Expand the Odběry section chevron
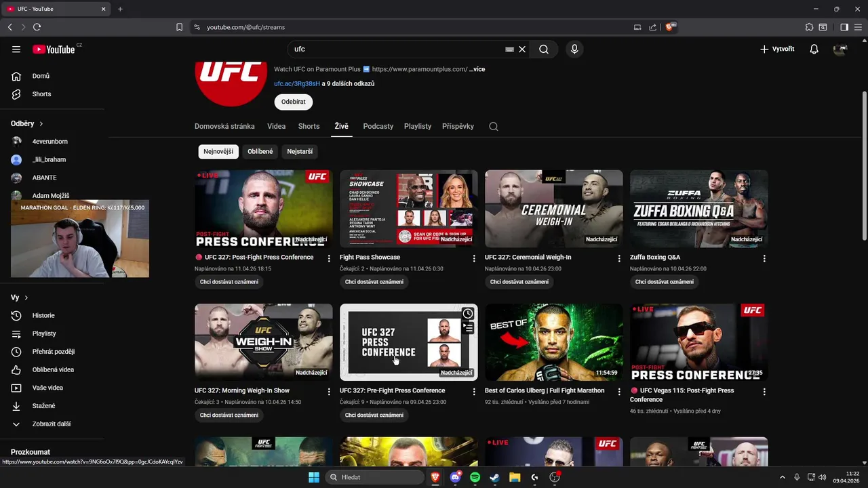 pos(41,124)
